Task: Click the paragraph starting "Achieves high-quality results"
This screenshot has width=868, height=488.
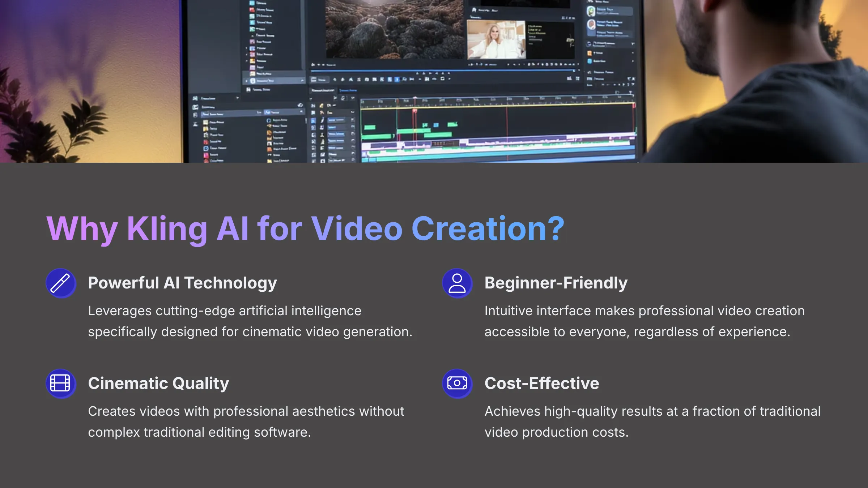Action: (652, 422)
